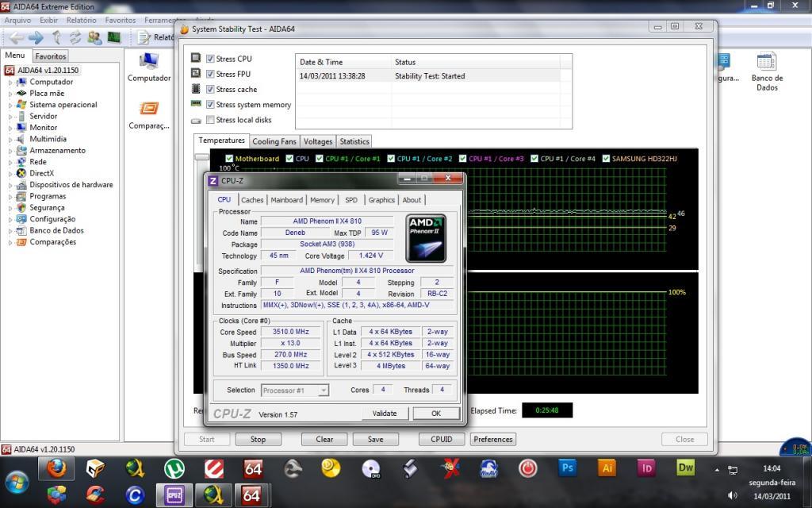Expand the Armazenamento tree node
This screenshot has height=508, width=812.
[x=10, y=151]
